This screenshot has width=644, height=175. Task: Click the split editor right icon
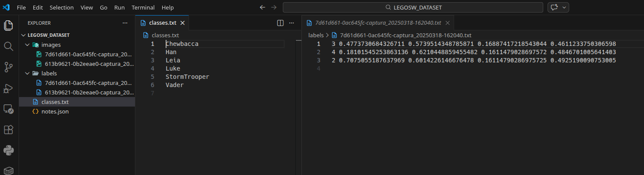[280, 23]
